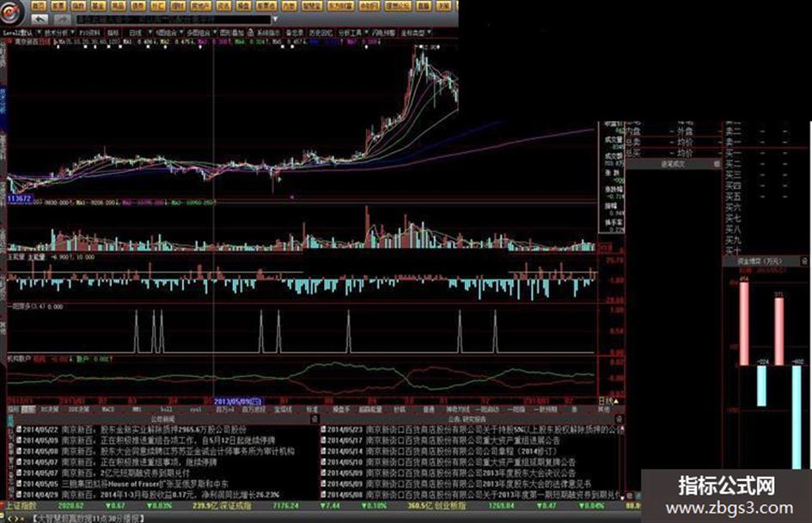Open the 多图组合 dropdown
The width and height of the screenshot is (812, 523).
coord(201,32)
